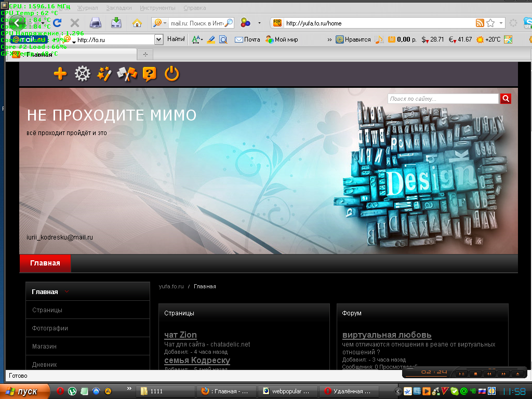Expand the hidden system tray icons arrow
Screen dimensions: 532x399
[398, 391]
